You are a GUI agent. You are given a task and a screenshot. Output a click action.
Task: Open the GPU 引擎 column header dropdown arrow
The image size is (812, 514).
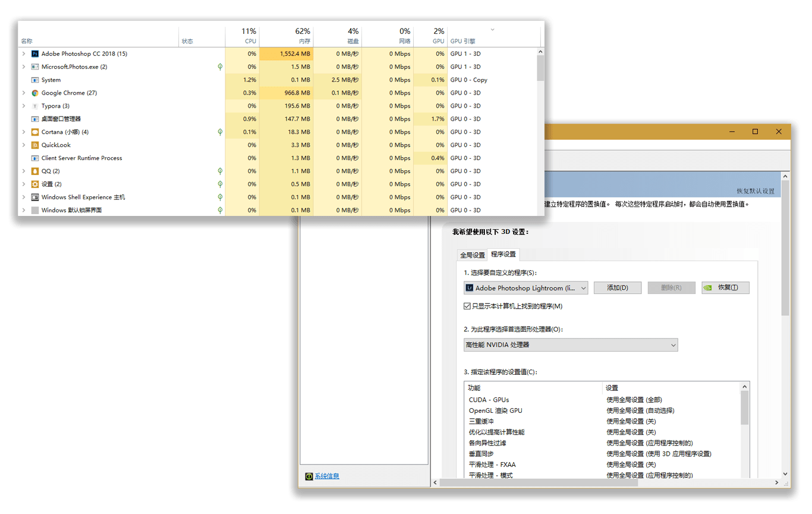point(492,30)
